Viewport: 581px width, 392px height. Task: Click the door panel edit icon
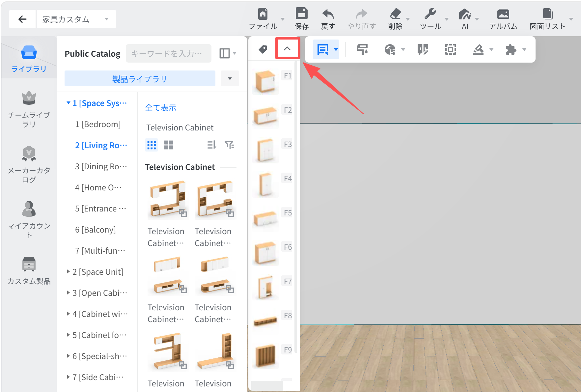pyautogui.click(x=423, y=49)
